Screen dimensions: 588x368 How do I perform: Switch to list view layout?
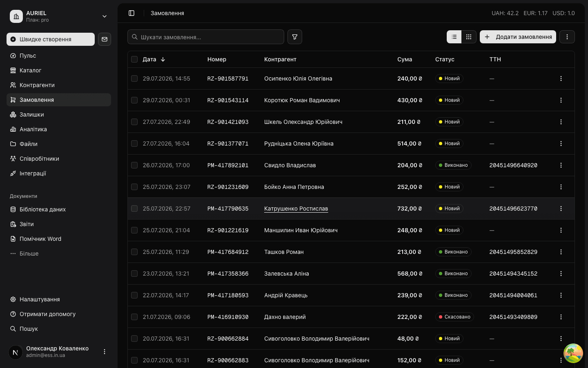click(x=454, y=37)
